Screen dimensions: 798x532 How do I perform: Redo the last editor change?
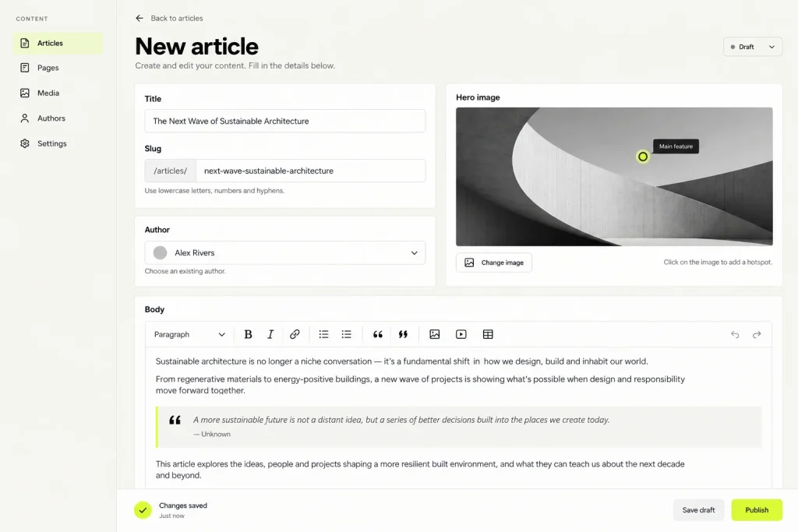pyautogui.click(x=757, y=334)
